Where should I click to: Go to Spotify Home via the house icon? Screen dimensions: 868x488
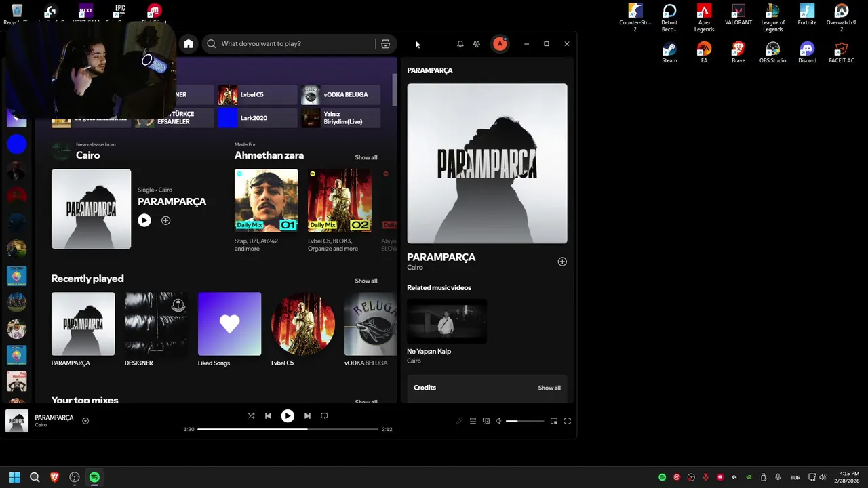pyautogui.click(x=189, y=43)
